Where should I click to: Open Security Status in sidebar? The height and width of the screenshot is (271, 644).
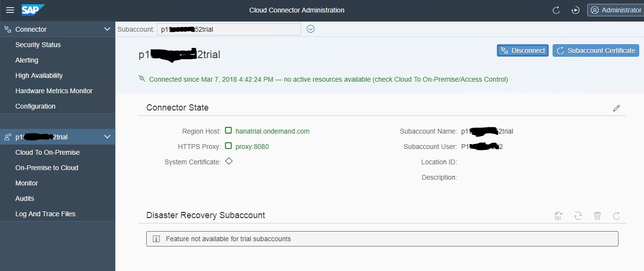pos(38,45)
